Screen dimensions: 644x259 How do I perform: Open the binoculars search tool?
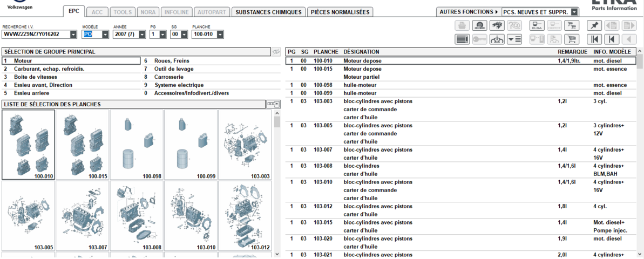(497, 25)
